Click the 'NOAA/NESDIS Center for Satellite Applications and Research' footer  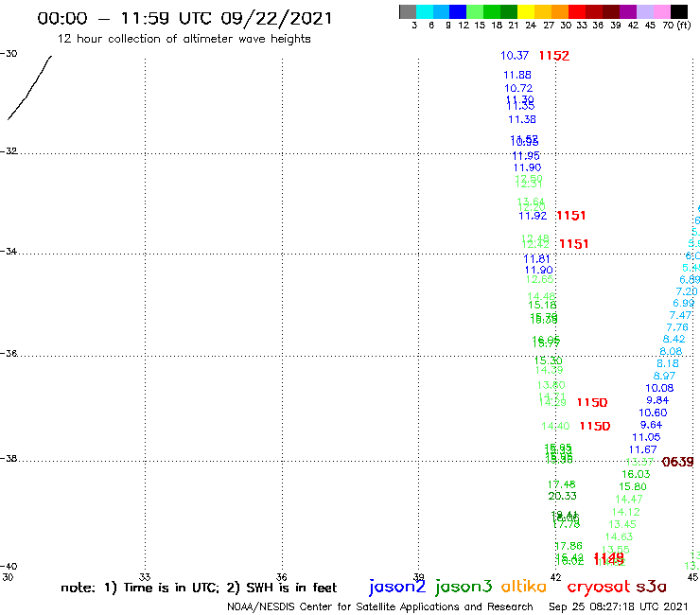click(x=380, y=607)
